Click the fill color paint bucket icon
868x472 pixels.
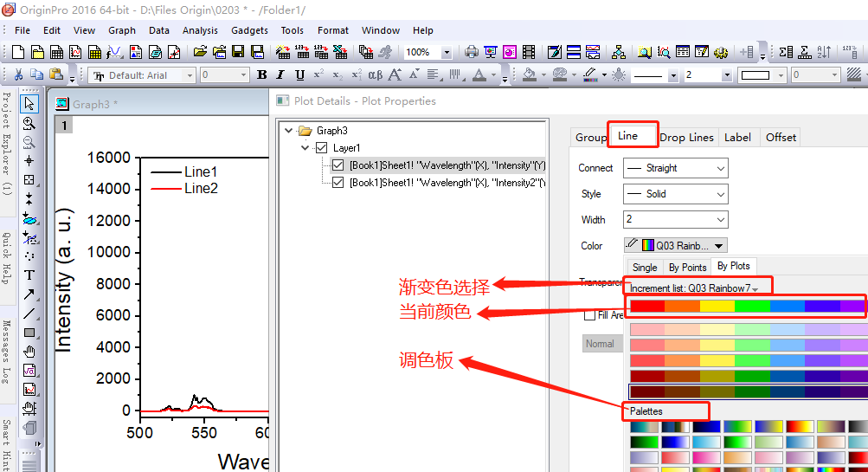point(530,74)
